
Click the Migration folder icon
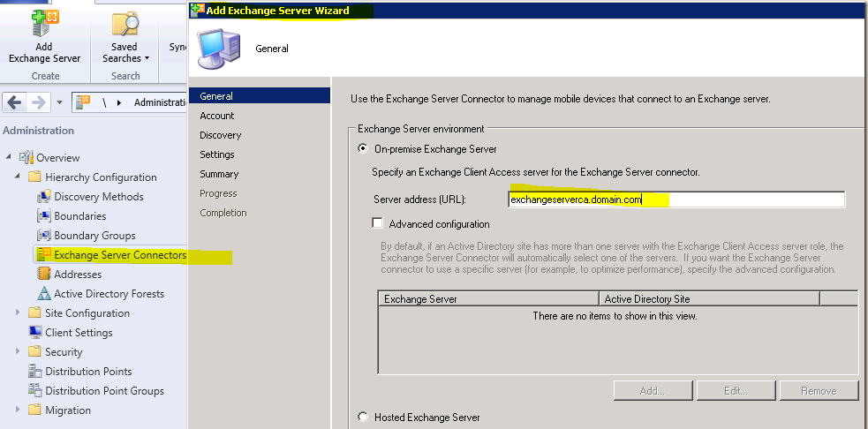coord(34,410)
